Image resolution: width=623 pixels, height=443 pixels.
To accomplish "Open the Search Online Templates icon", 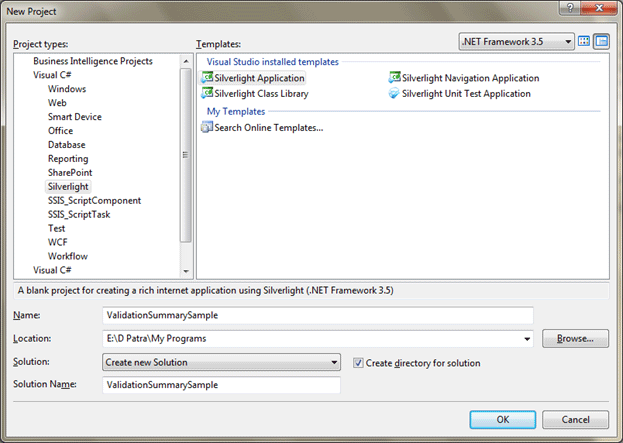I will click(x=207, y=128).
